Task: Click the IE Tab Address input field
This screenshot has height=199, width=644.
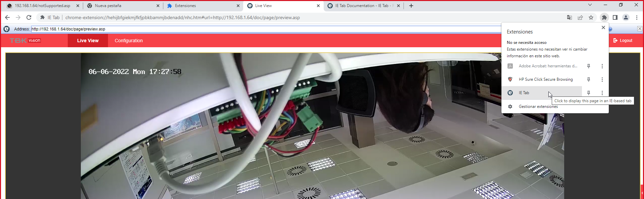Action: 265,29
